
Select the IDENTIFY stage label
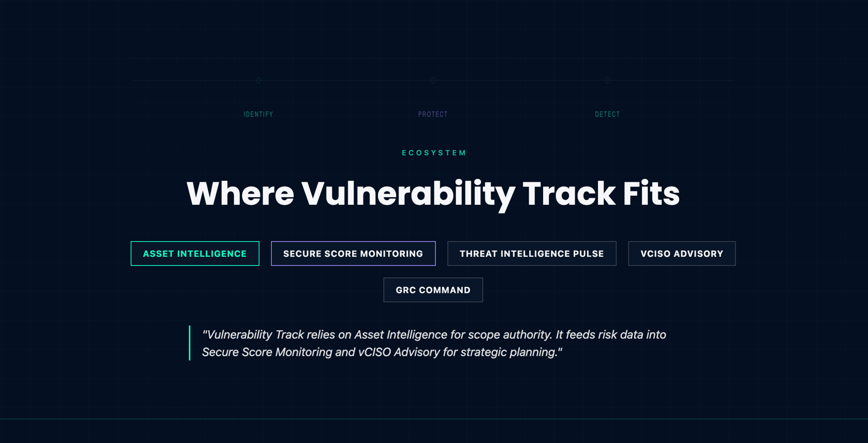coord(259,115)
